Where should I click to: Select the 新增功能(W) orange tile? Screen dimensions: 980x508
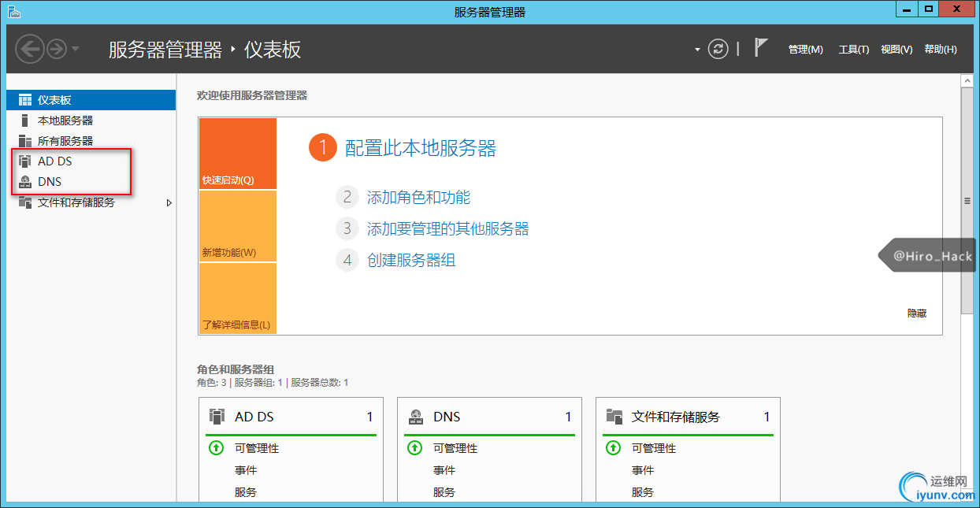click(x=237, y=226)
